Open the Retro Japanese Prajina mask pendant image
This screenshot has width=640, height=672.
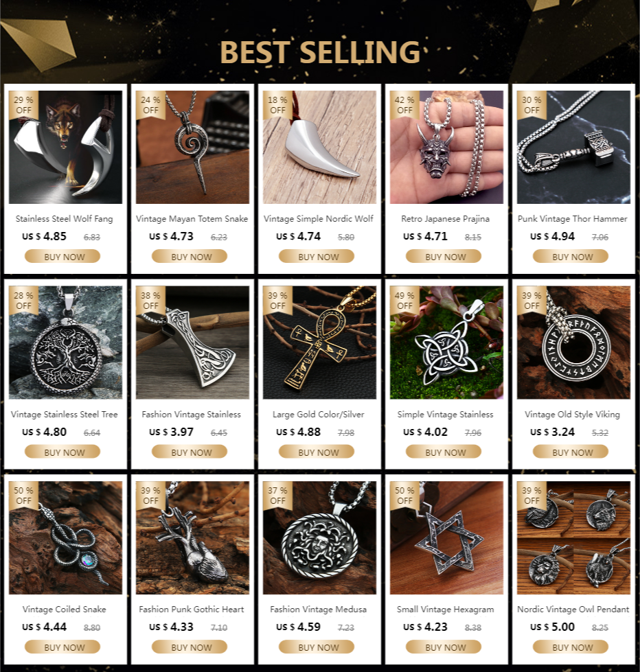[446, 147]
